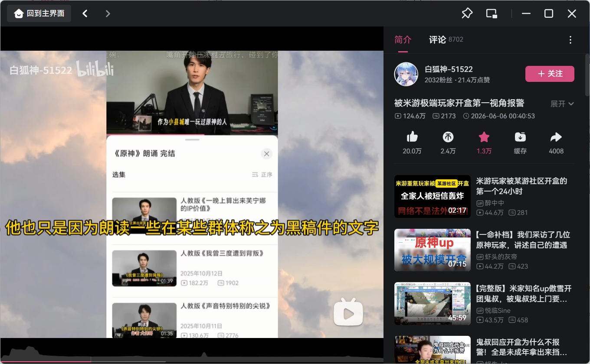Open thumbnail of the 原神up 被大规模开盒 video
590x364 pixels.
[433, 250]
